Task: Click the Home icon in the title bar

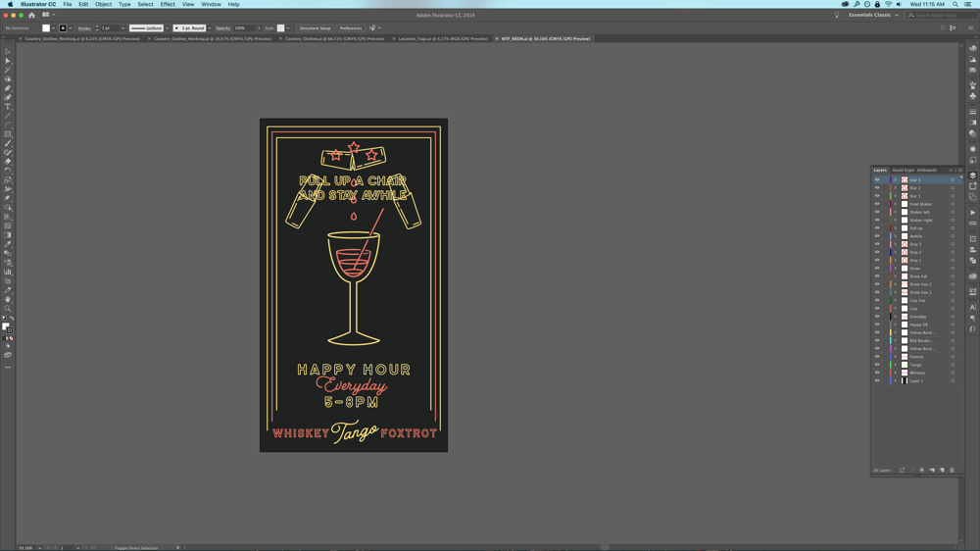Action: point(32,15)
